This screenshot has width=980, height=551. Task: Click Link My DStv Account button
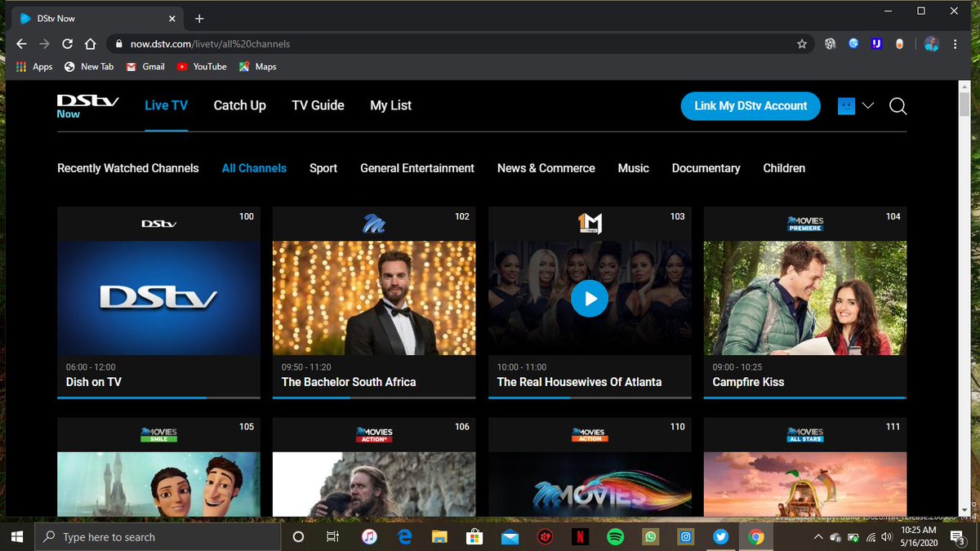click(x=751, y=106)
